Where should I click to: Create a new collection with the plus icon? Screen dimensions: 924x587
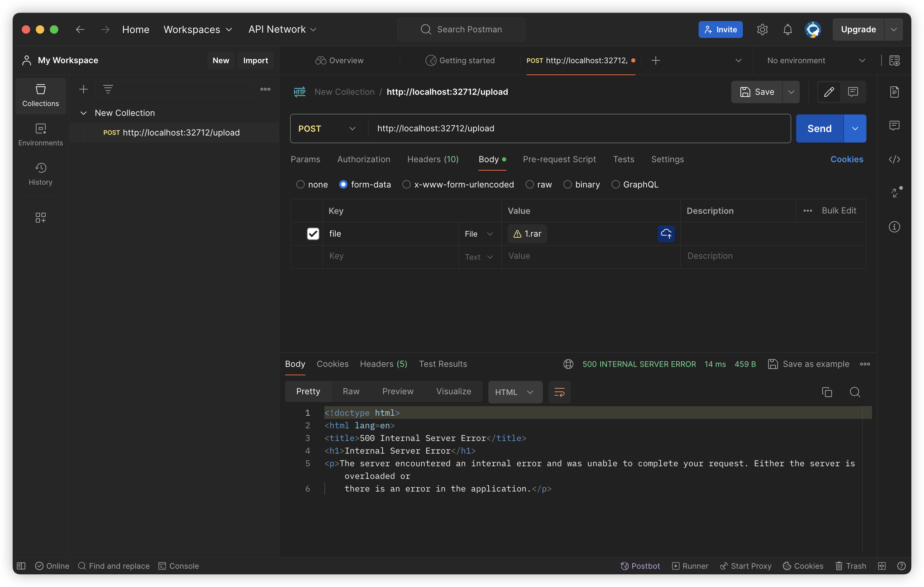[x=83, y=90]
